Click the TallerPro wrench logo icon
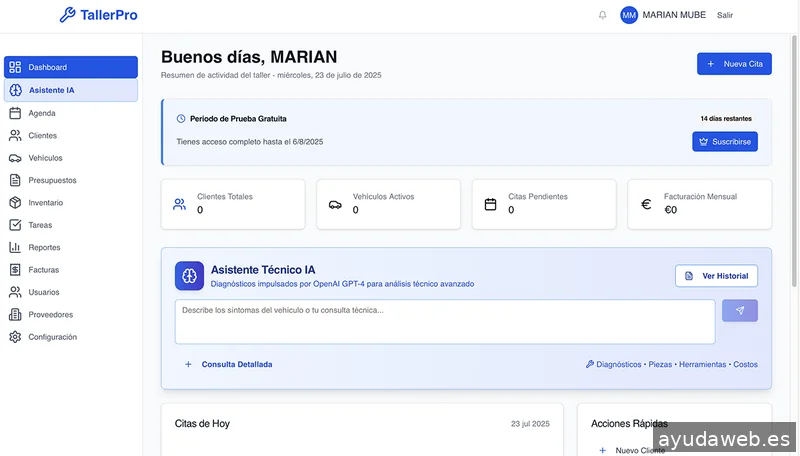This screenshot has height=456, width=800. (67, 15)
